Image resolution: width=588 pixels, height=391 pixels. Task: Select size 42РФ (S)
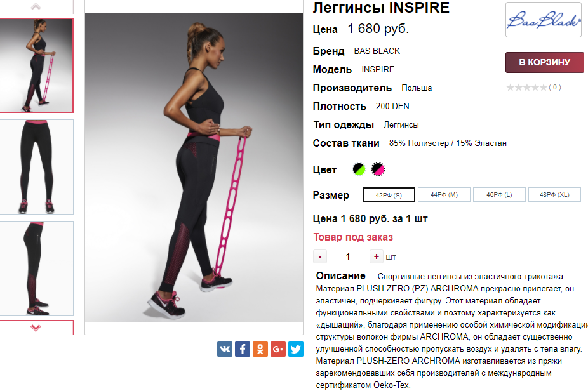pos(389,195)
